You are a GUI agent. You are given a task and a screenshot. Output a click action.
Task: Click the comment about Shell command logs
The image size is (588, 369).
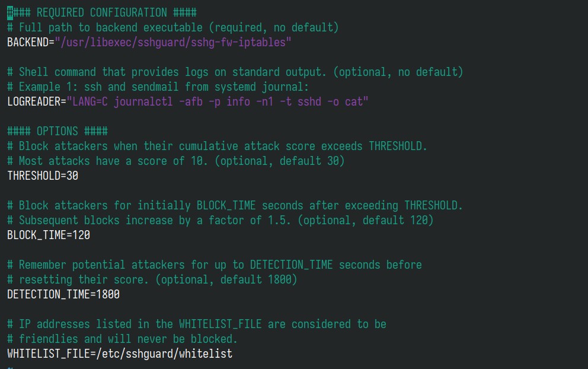coord(235,72)
